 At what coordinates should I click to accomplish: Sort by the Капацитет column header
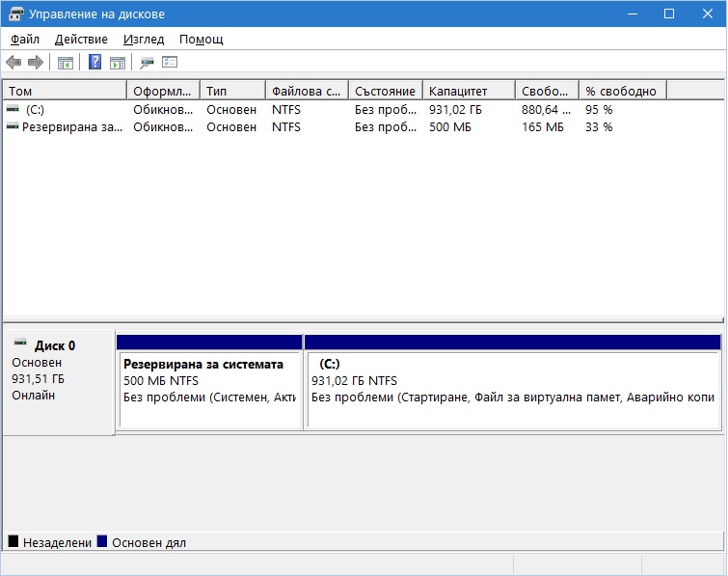point(469,91)
